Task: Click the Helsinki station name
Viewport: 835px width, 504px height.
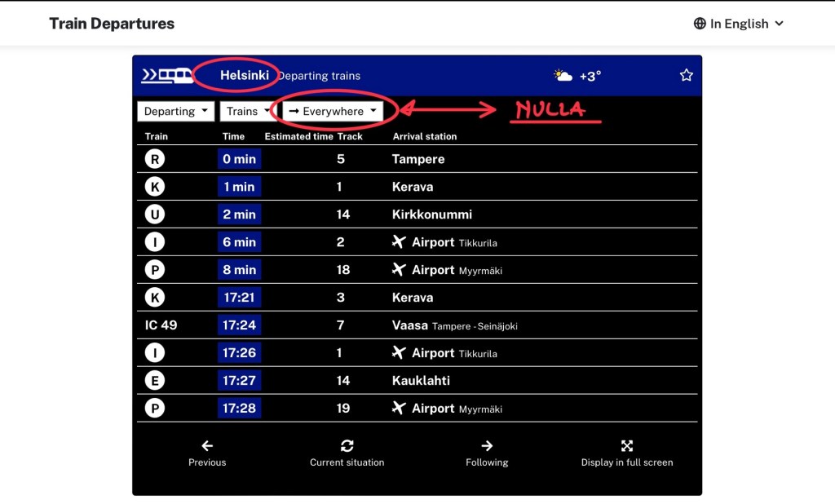Action: [x=244, y=75]
